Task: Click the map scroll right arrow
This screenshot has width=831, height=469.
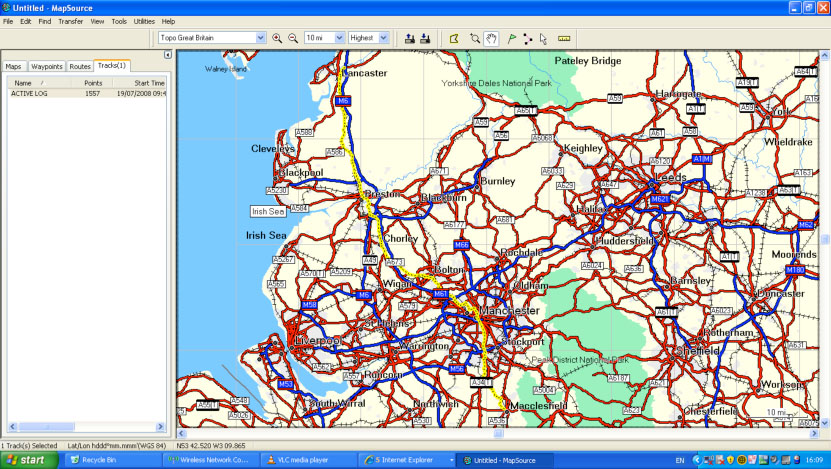Action: (815, 433)
